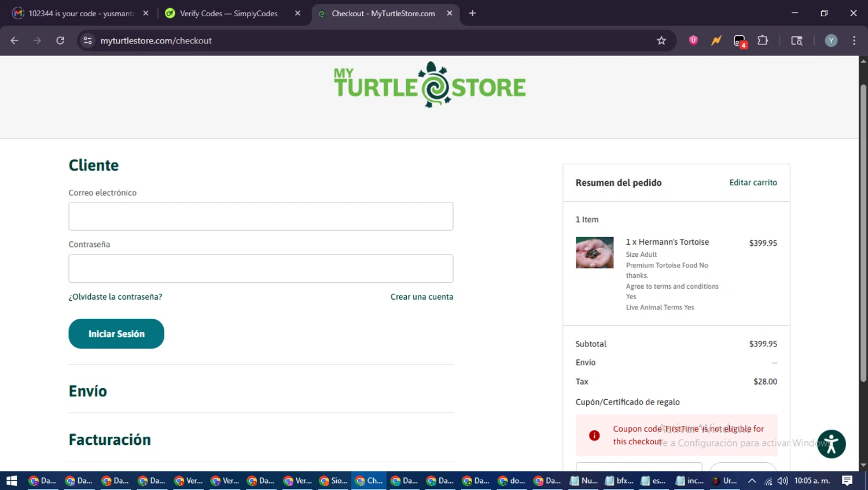Click Crear una cuenta link
Image resolution: width=868 pixels, height=490 pixels.
coord(422,297)
